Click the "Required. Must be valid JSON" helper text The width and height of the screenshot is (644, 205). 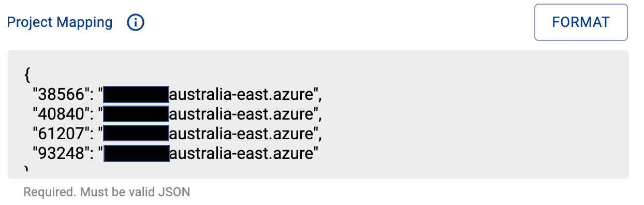pyautogui.click(x=107, y=193)
